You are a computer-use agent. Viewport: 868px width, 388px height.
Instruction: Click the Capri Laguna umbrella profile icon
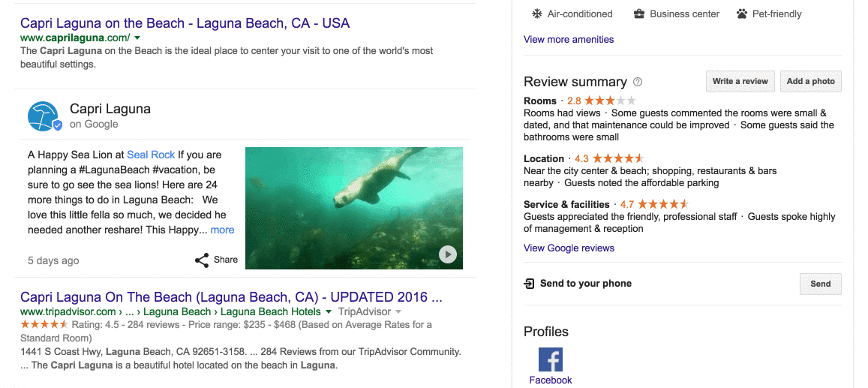[x=44, y=117]
